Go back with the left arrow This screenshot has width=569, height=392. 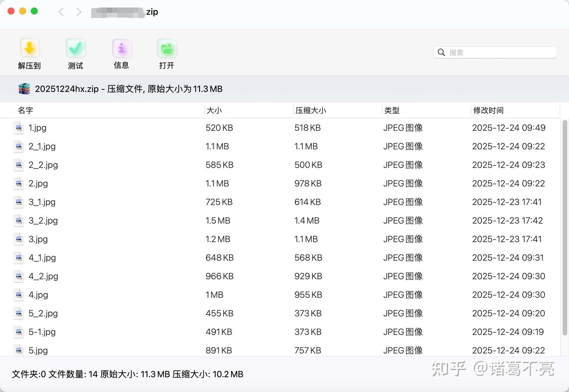[x=61, y=12]
